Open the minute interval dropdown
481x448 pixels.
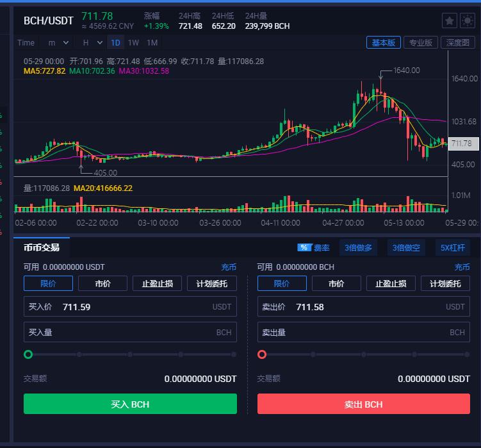pyautogui.click(x=58, y=43)
